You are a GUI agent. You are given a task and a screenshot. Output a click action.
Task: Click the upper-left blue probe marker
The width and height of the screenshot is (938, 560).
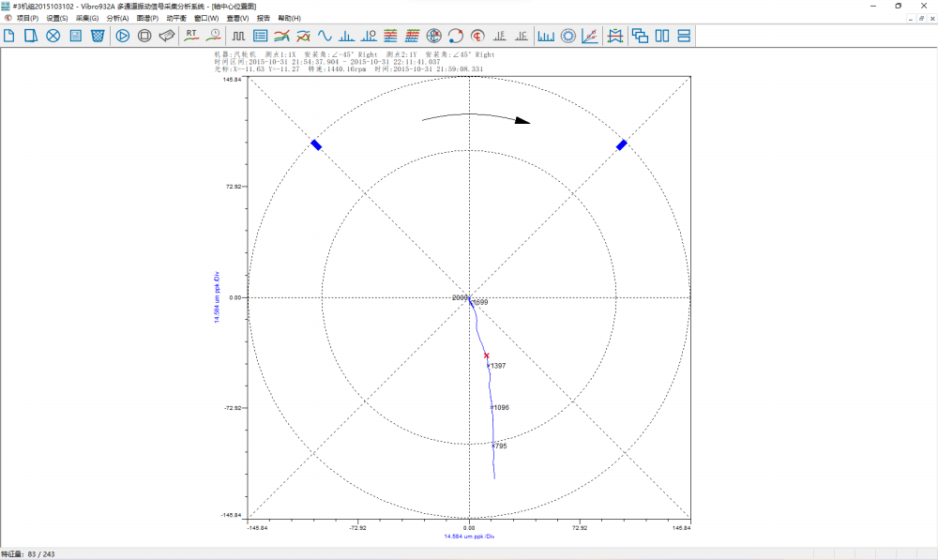tap(316, 144)
